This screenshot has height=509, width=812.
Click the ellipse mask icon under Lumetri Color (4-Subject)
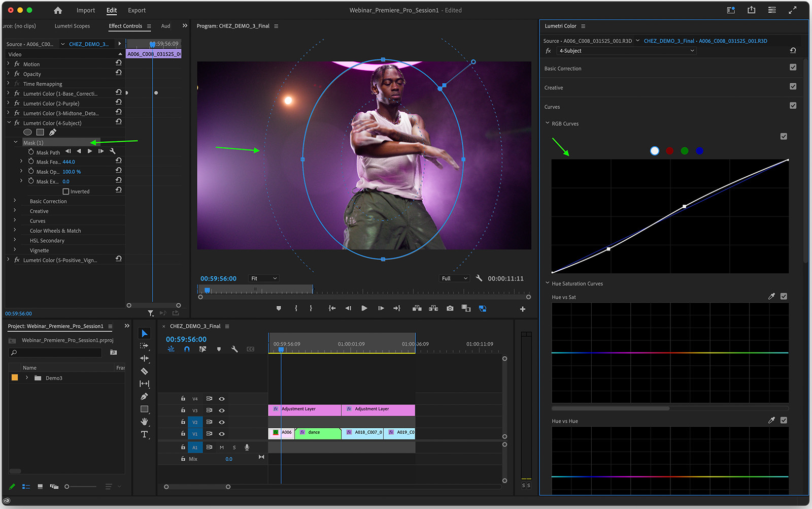(x=27, y=132)
